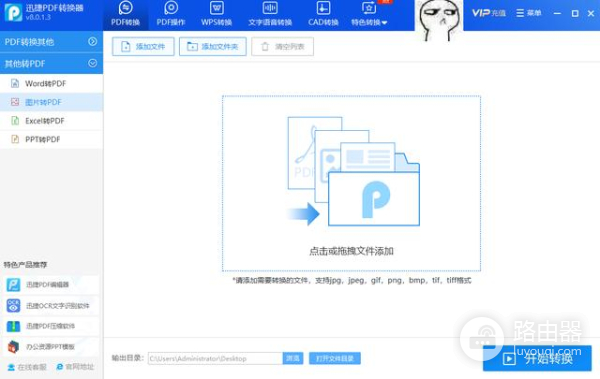Click the 打开文件目录 button
The image size is (600, 379).
click(335, 358)
